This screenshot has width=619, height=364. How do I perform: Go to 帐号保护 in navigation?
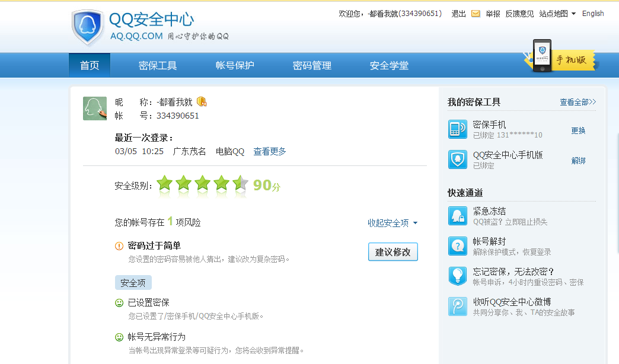click(235, 66)
